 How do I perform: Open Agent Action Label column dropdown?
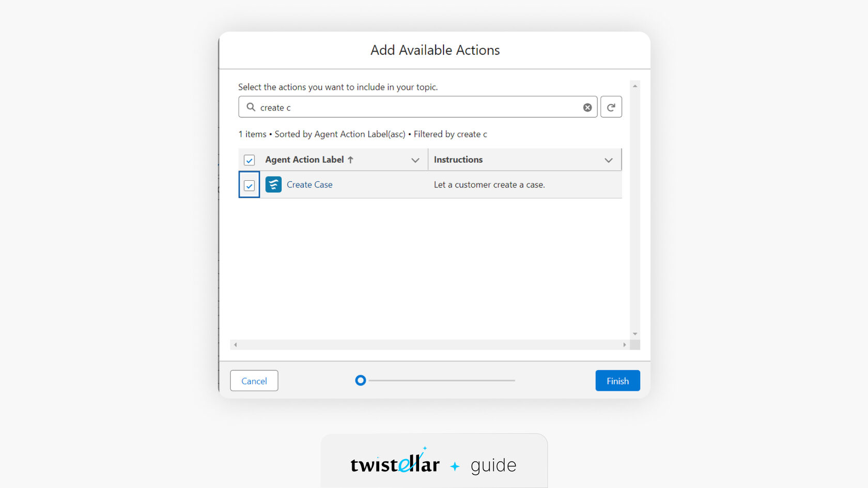pos(415,160)
